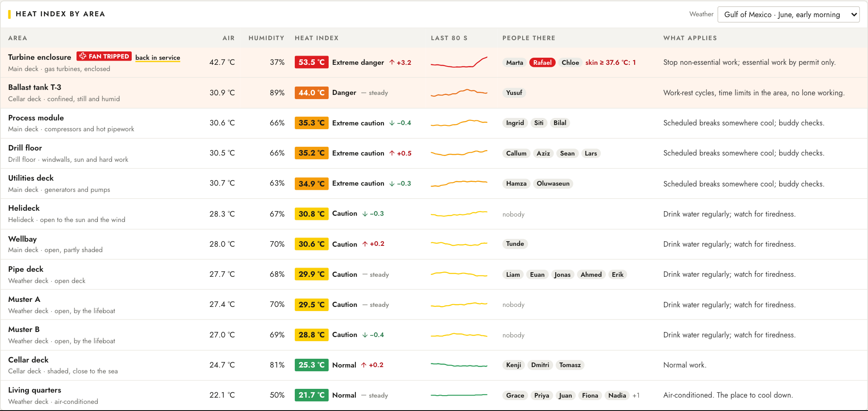The height and width of the screenshot is (411, 868).
Task: Click the back in service link
Action: [x=158, y=58]
